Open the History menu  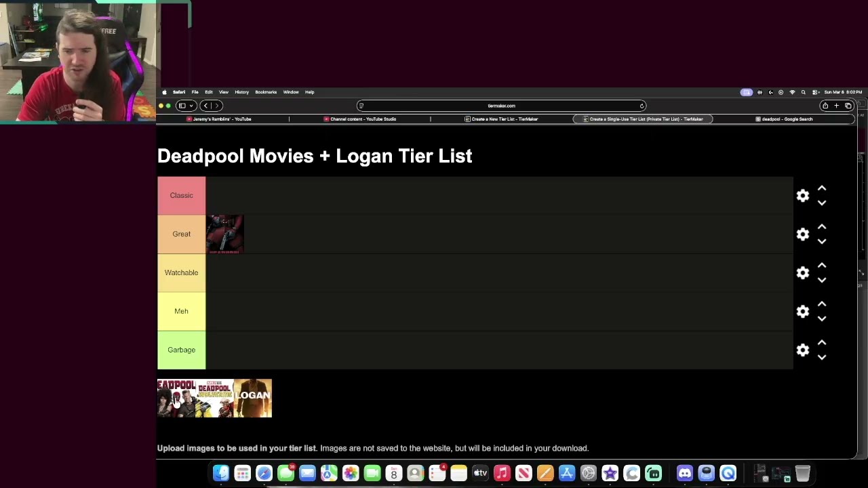(241, 92)
